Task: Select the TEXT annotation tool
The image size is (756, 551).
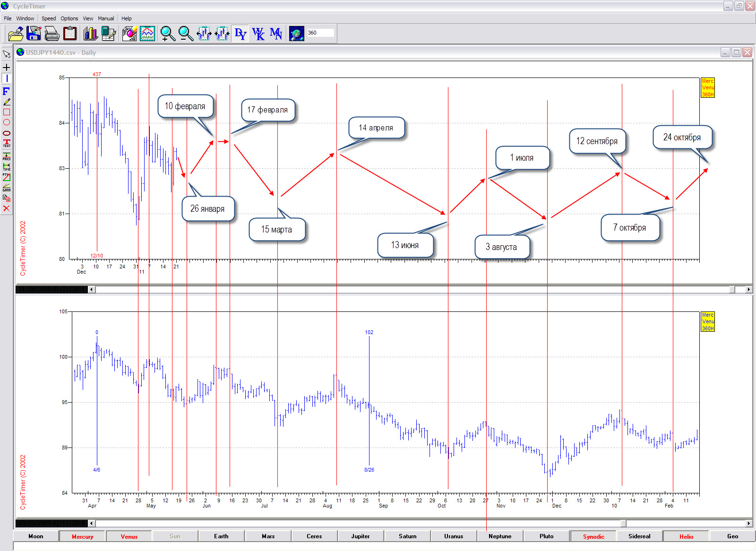Action: point(7,143)
